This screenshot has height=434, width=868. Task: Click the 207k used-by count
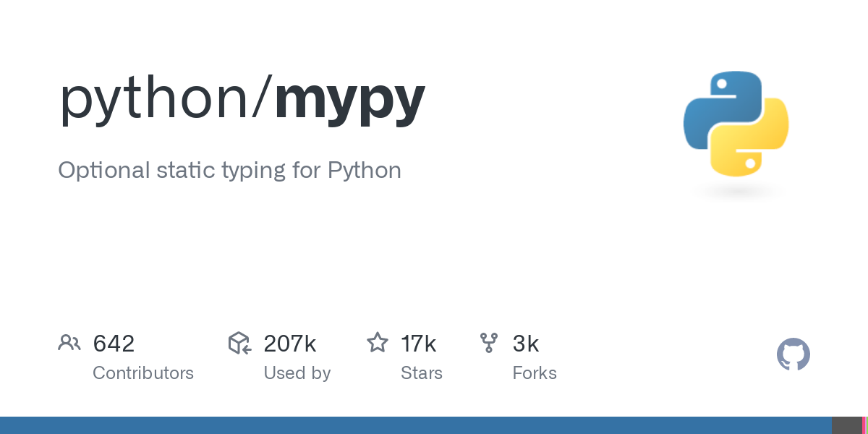(289, 344)
